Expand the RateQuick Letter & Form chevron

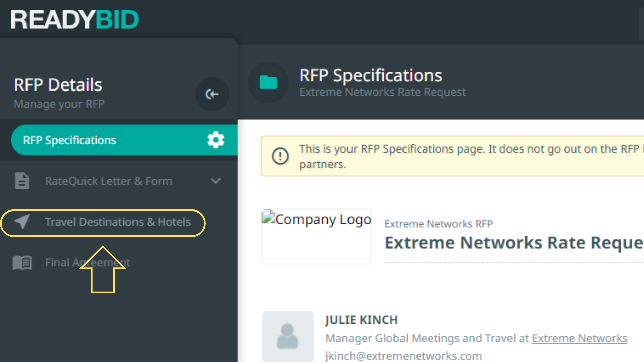pos(215,181)
